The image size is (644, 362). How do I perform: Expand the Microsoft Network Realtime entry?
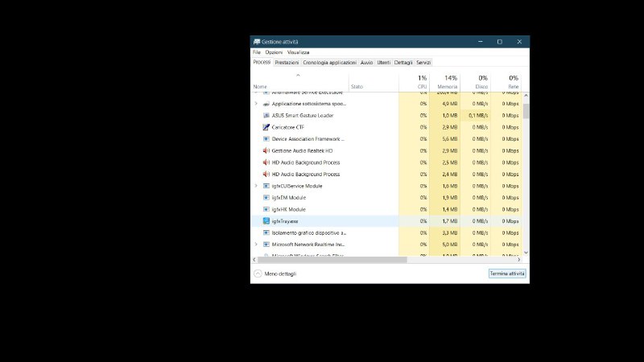click(256, 244)
